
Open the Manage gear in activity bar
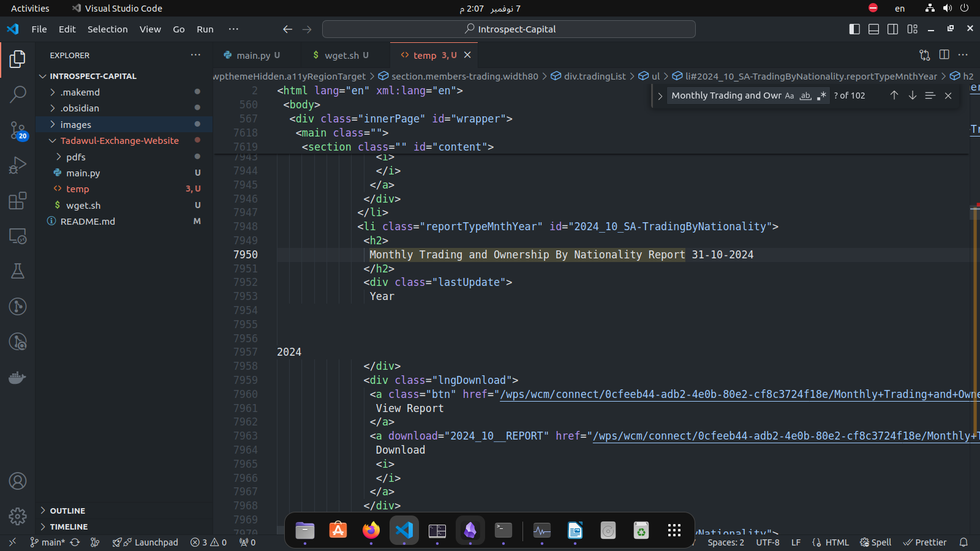18,516
